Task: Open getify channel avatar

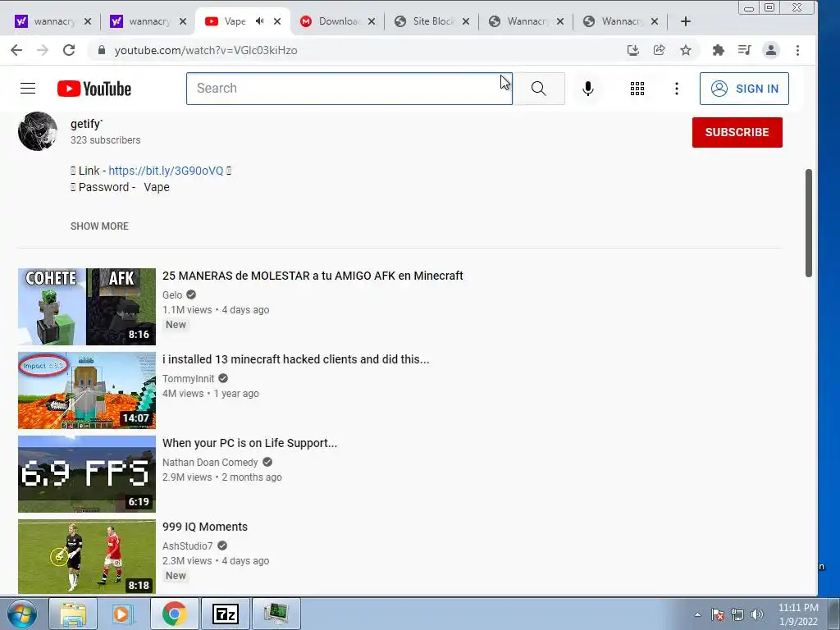Action: pos(38,131)
